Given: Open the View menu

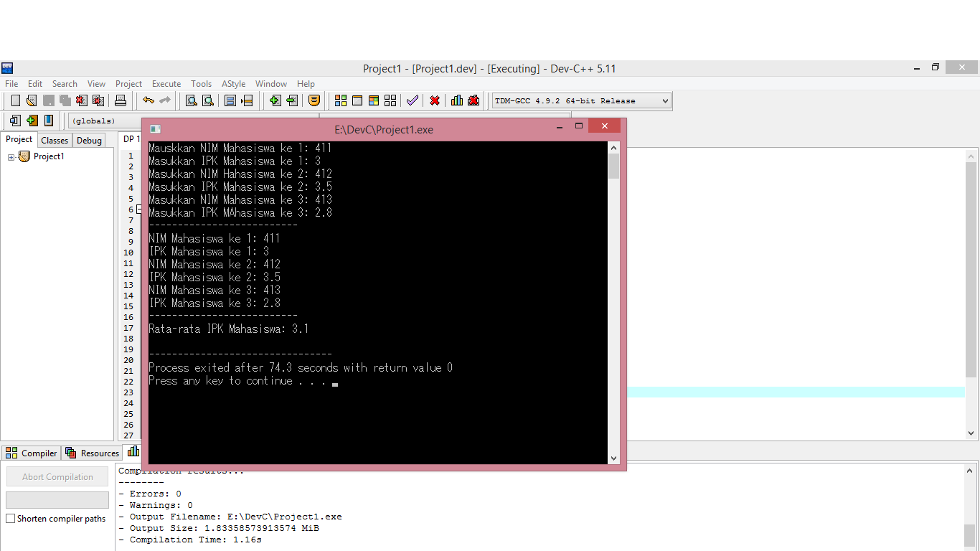Looking at the screenshot, I should [96, 84].
